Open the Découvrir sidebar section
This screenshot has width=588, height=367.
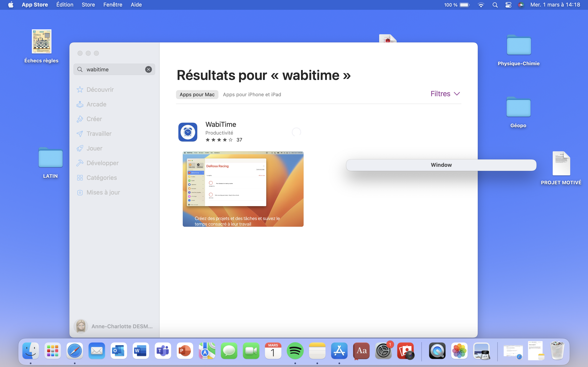pos(100,90)
